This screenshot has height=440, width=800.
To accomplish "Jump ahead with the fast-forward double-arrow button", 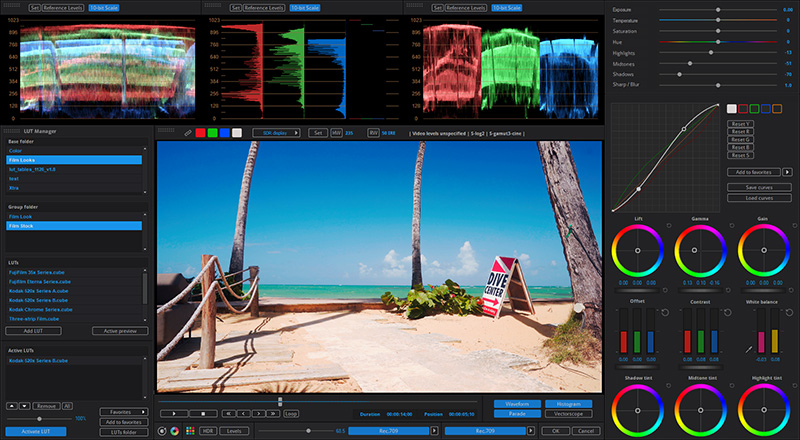I will (273, 413).
